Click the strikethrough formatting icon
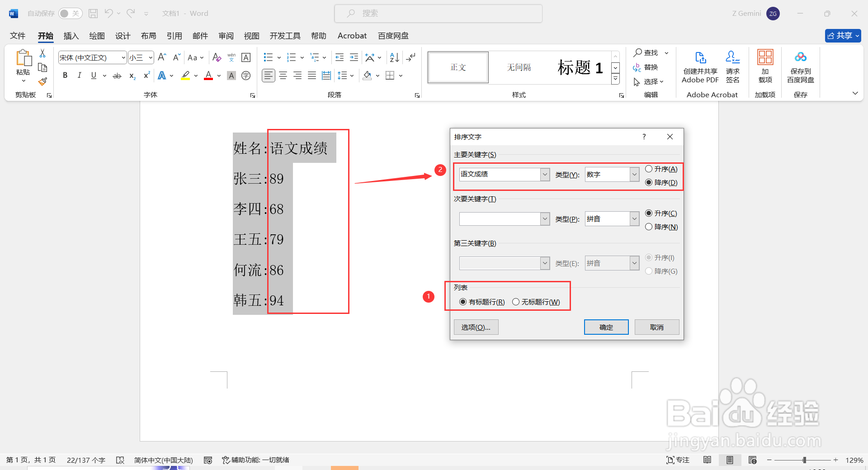This screenshot has width=868, height=470. point(117,76)
